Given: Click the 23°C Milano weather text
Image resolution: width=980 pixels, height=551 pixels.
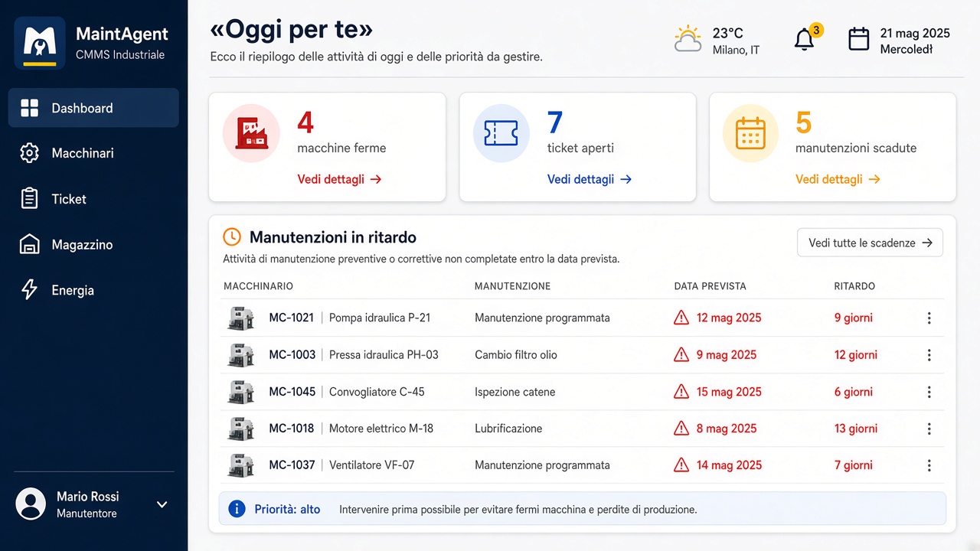Looking at the screenshot, I should [x=736, y=41].
